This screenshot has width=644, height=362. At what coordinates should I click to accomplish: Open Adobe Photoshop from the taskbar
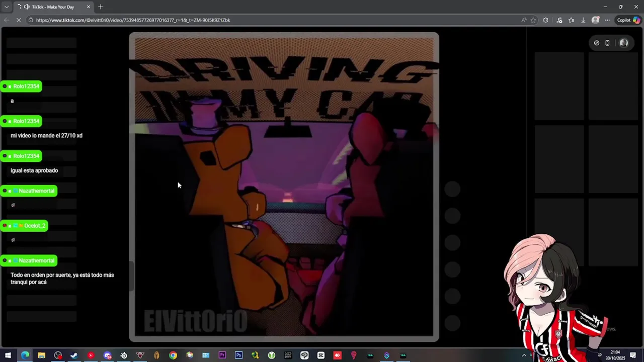pyautogui.click(x=238, y=355)
